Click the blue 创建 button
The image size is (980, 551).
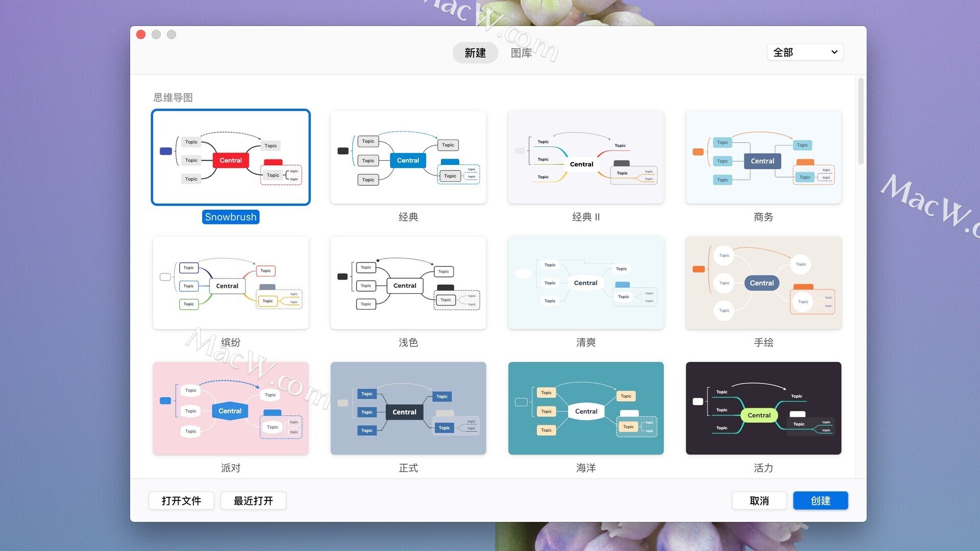pyautogui.click(x=821, y=500)
